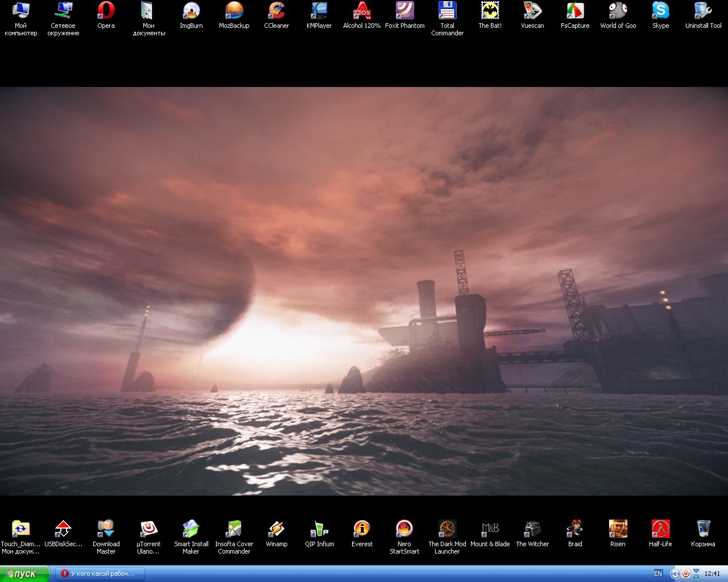The height and width of the screenshot is (582, 728).
Task: Select the Opera browser desktop icon
Action: [x=106, y=11]
